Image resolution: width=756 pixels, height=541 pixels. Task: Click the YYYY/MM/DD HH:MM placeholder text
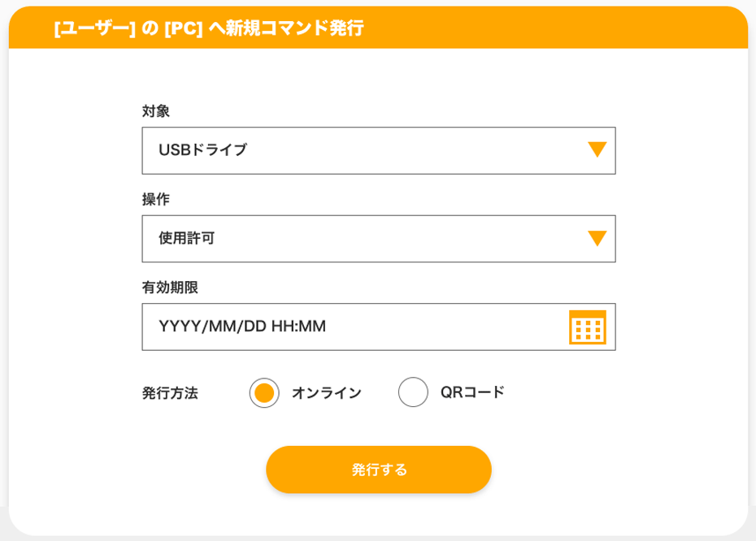[x=242, y=327]
